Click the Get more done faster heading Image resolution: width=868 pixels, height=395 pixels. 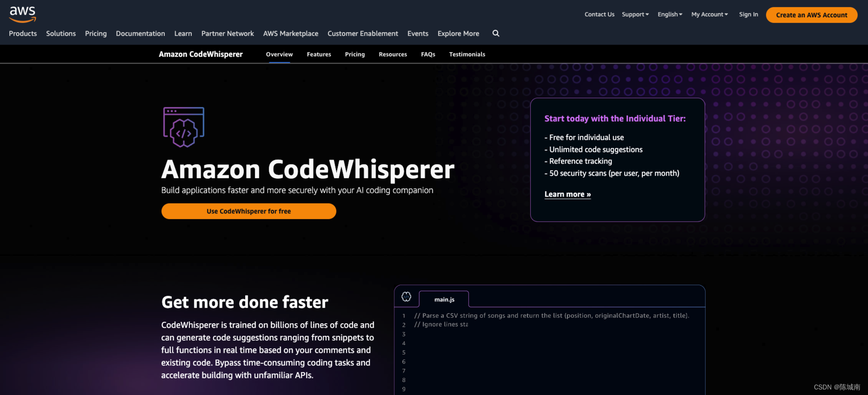click(x=245, y=302)
